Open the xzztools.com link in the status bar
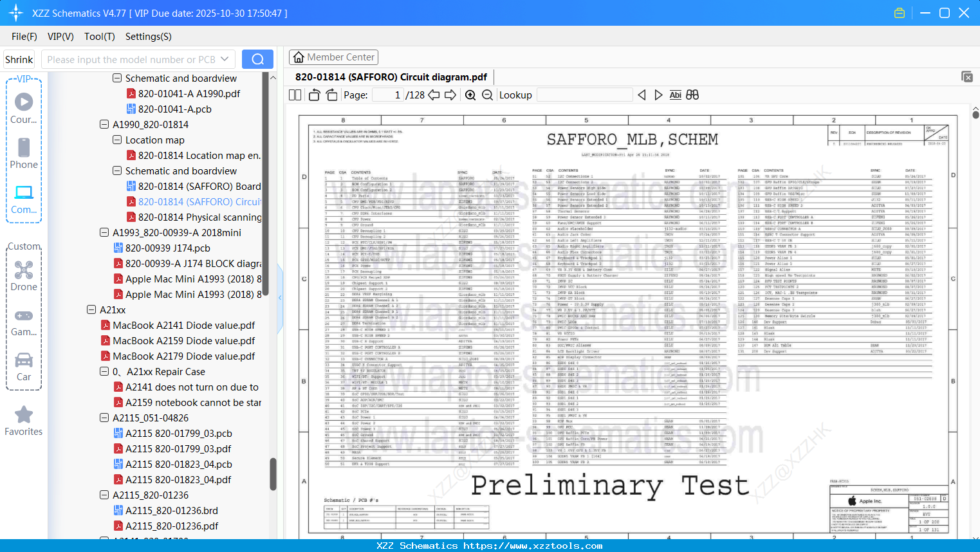Viewport: 980px width, 552px height. (533, 546)
